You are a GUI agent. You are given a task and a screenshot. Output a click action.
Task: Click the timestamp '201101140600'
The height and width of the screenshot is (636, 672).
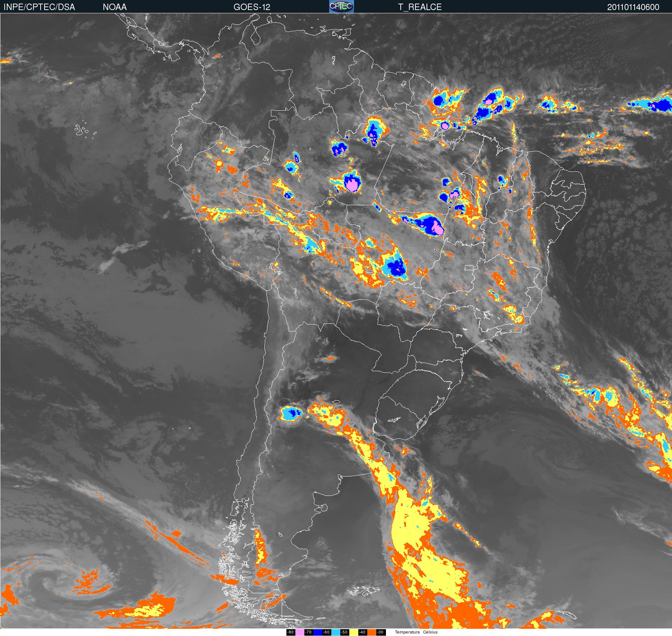633,7
